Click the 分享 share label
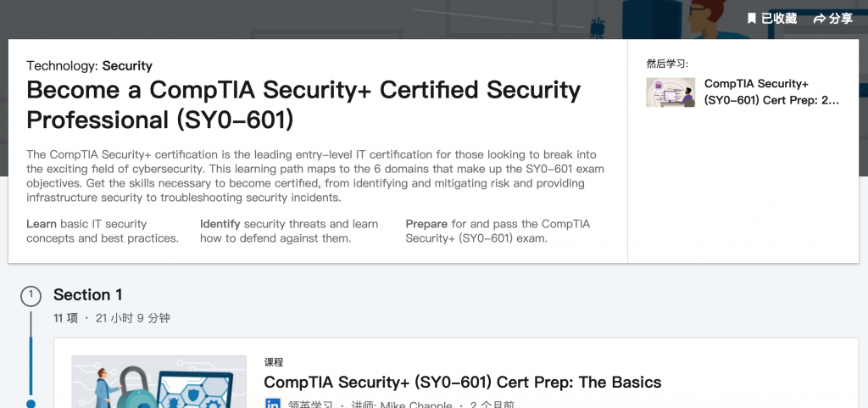The width and height of the screenshot is (868, 408). (840, 19)
